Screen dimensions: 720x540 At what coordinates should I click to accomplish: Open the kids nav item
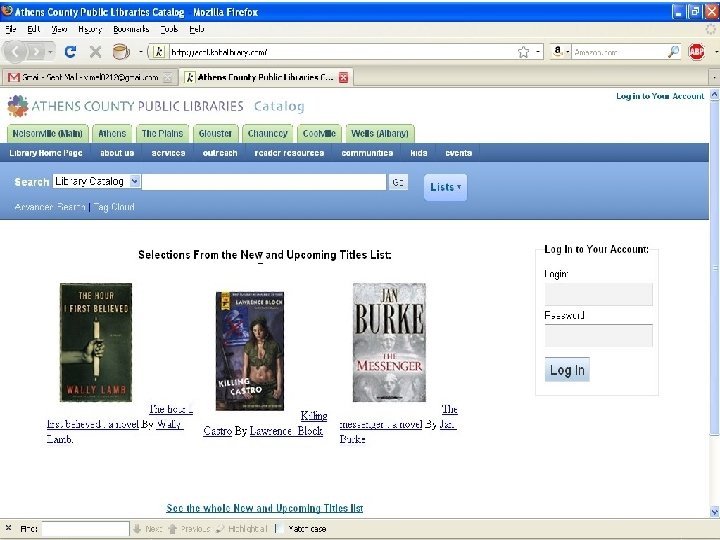coord(419,153)
